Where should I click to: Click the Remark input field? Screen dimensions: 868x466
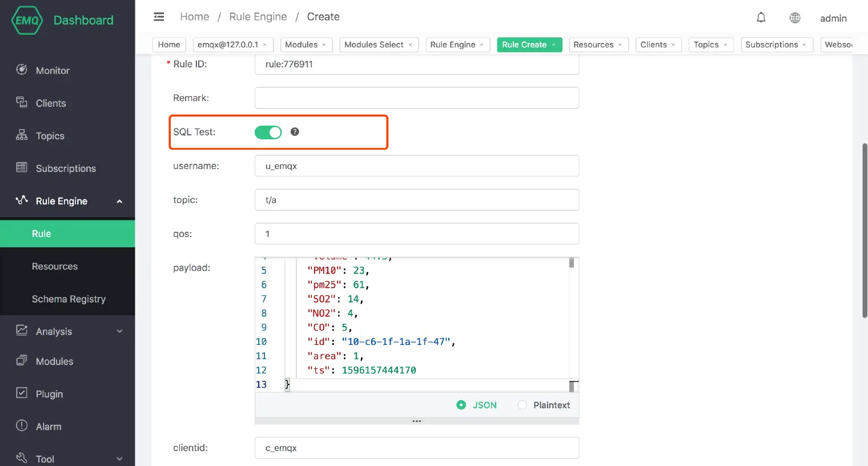[x=417, y=98]
